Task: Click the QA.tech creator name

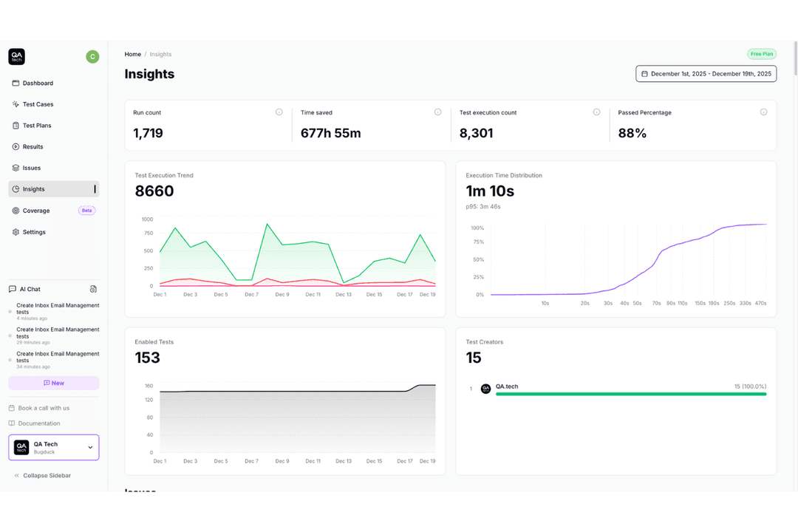Action: pyautogui.click(x=507, y=386)
